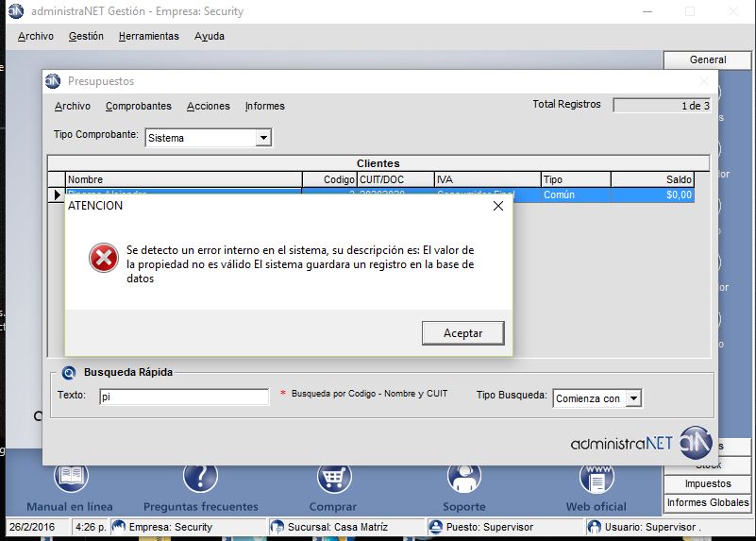The height and width of the screenshot is (541, 756).
Task: Click the Busqueda Rápida magnifier icon
Action: coord(69,372)
